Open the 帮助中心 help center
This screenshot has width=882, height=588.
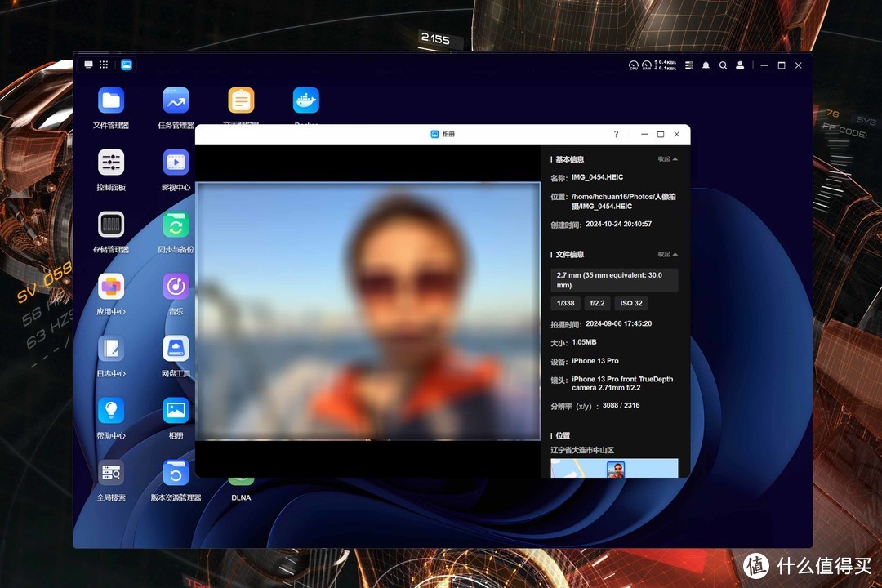click(111, 410)
